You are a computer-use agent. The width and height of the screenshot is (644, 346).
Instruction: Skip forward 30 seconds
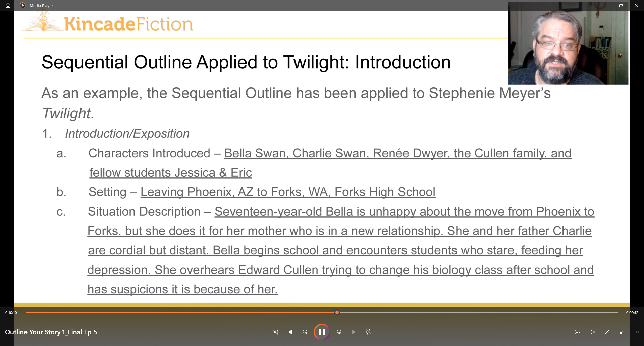click(x=339, y=332)
